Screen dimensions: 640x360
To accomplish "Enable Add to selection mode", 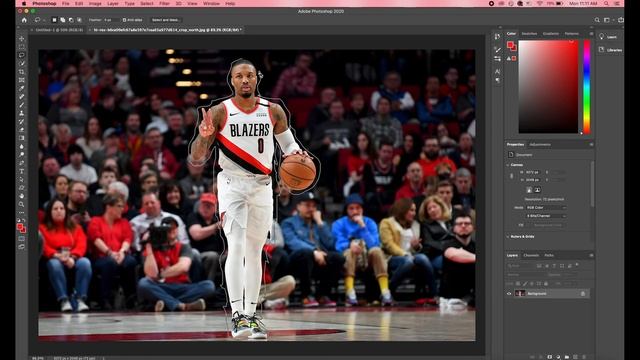I will 62,20.
